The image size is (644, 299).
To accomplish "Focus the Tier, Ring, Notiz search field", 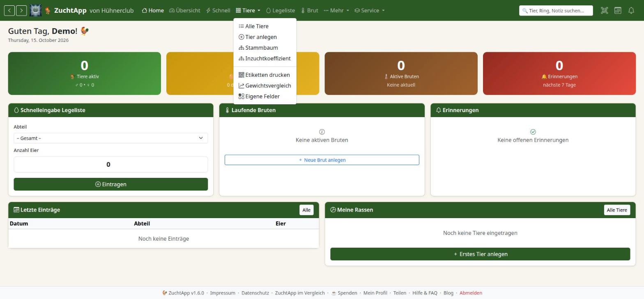I will click(x=556, y=11).
